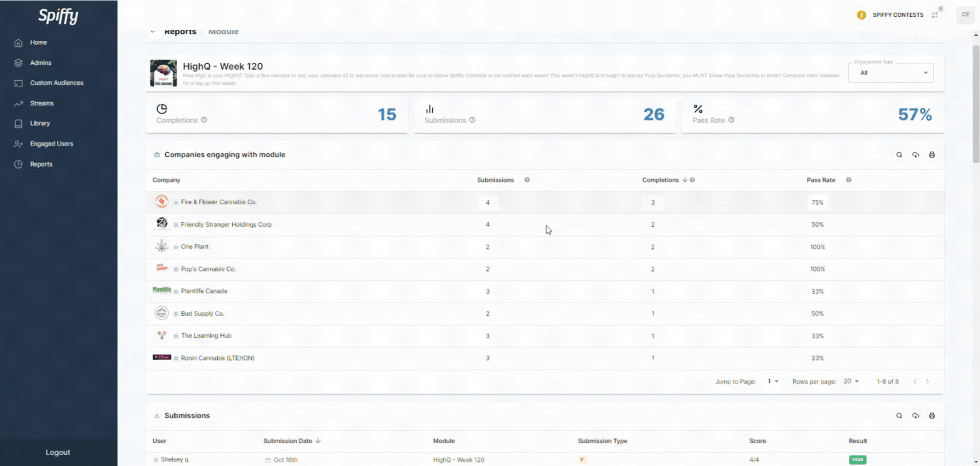Click the switch account arrows icon

tap(934, 15)
